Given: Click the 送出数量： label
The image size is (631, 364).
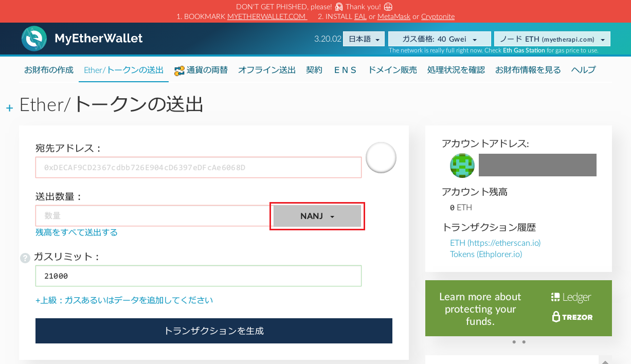Looking at the screenshot, I should (59, 196).
